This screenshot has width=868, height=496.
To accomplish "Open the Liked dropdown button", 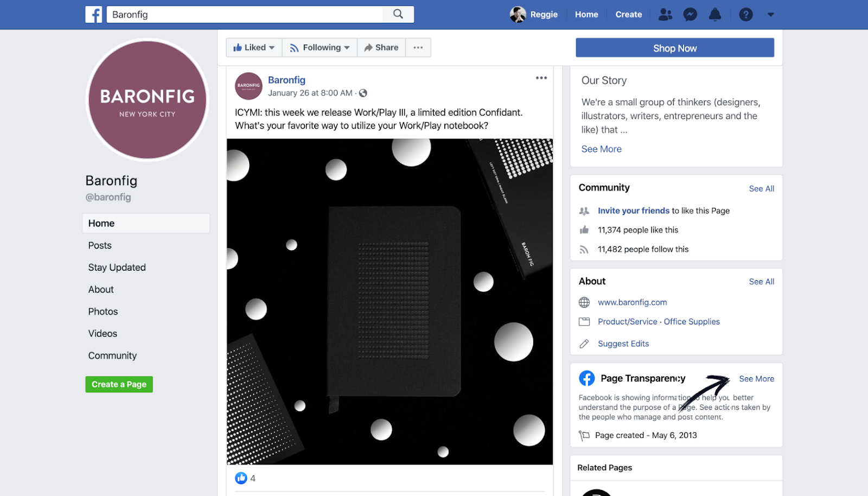I will coord(254,48).
